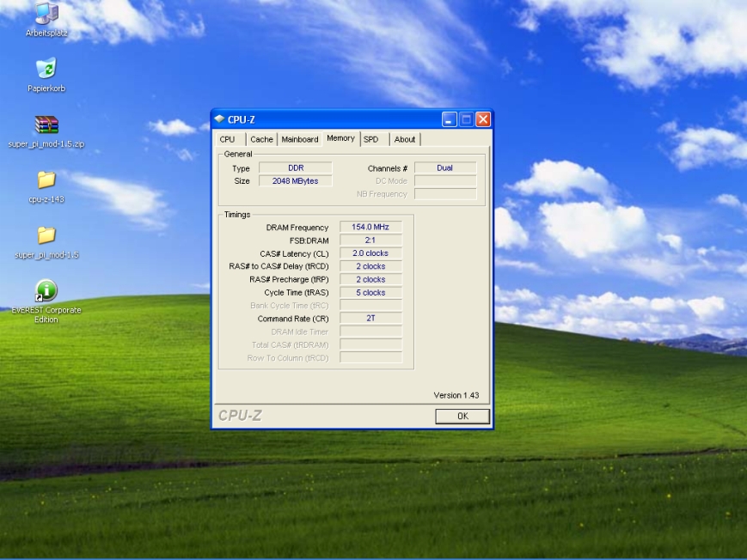
Task: Click the RAS# Precharge (tRP) value
Action: click(x=370, y=279)
